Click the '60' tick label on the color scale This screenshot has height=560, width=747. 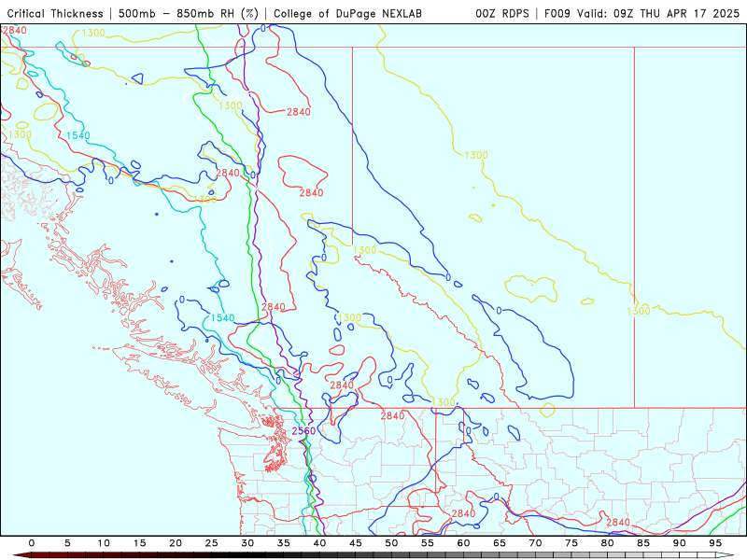[x=463, y=543]
